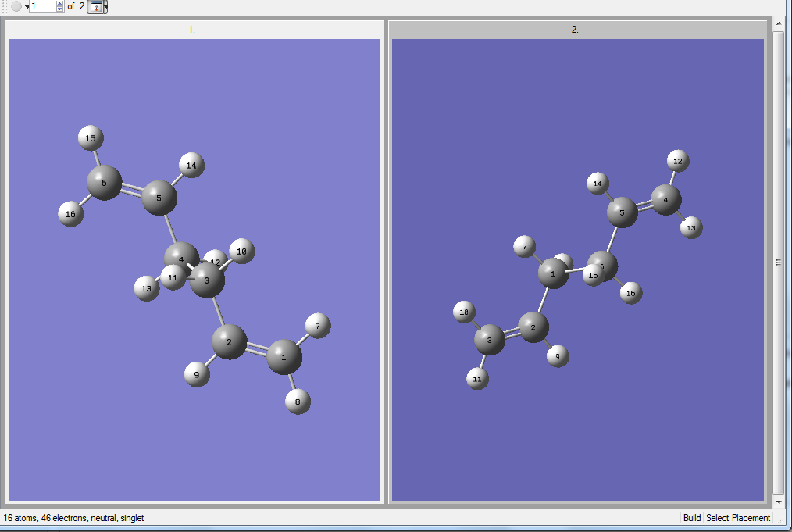Select hydrogen atom 12 in panel 2

[678, 161]
